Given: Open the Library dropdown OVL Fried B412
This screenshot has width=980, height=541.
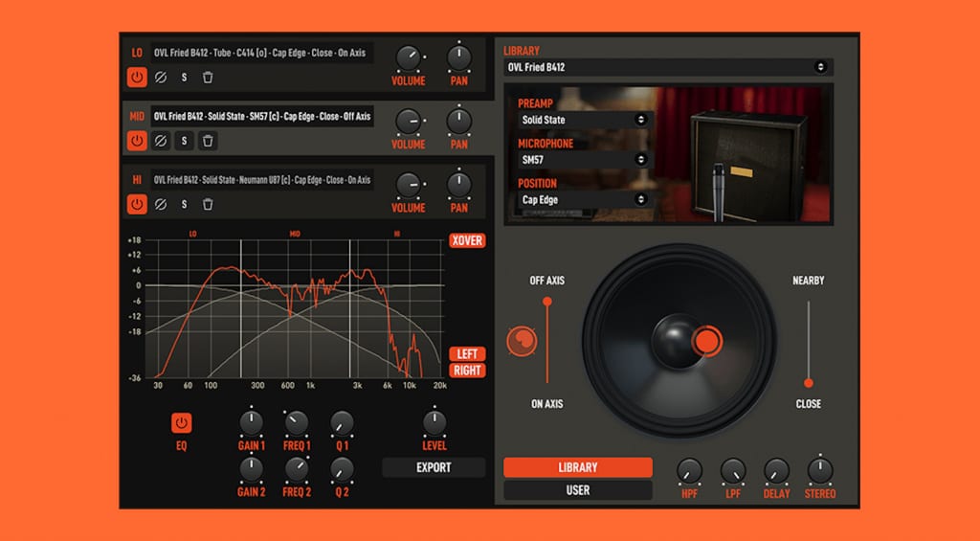Looking at the screenshot, I should [668, 67].
